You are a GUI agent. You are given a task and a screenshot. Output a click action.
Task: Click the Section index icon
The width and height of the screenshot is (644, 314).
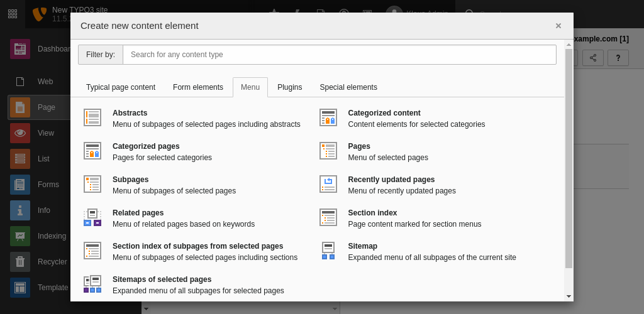pyautogui.click(x=328, y=217)
